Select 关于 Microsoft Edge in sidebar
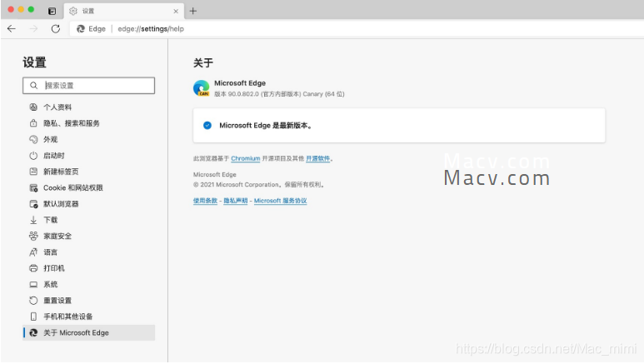The image size is (644, 364). [88, 333]
